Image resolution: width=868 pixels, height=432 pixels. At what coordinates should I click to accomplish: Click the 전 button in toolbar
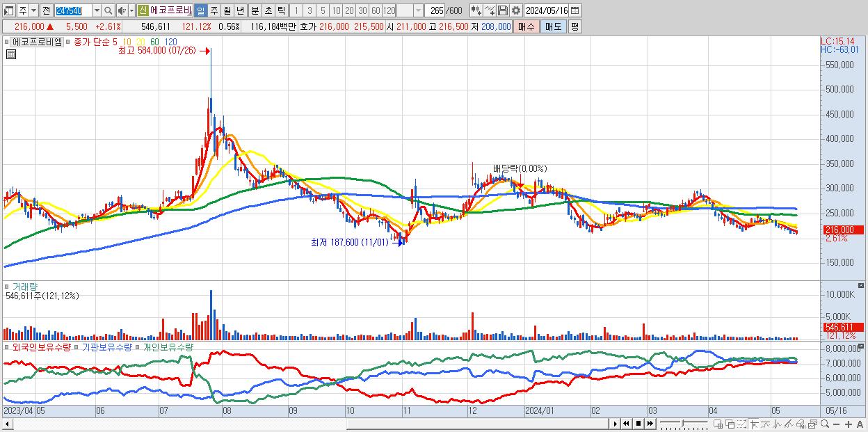coord(46,10)
